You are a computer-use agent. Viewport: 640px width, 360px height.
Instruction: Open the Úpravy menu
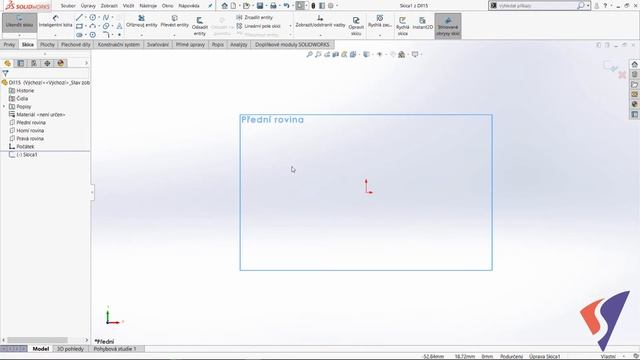(x=88, y=6)
